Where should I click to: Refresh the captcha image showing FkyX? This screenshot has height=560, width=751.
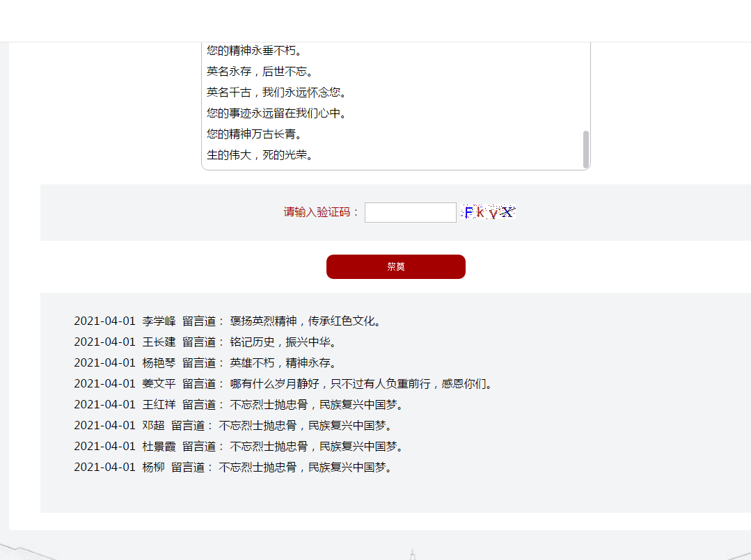(x=489, y=213)
